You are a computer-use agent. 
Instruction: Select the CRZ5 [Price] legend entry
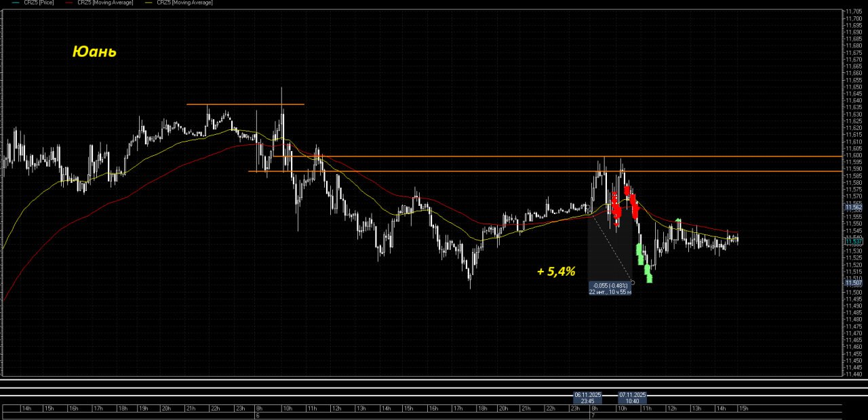click(39, 3)
